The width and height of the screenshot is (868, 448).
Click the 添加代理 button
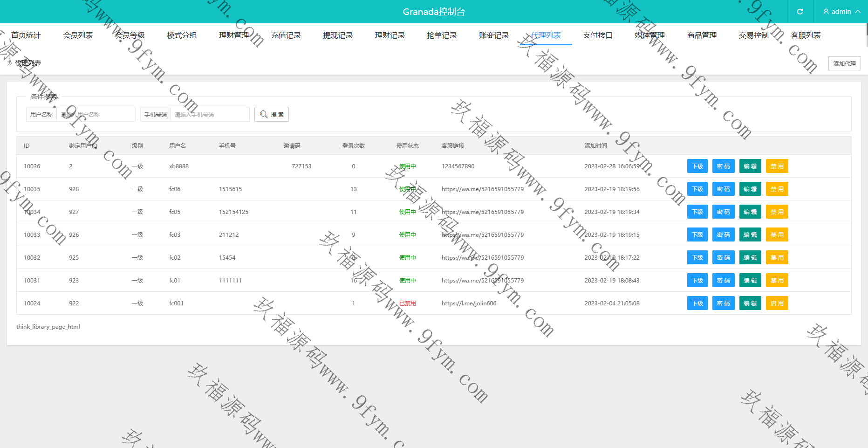[x=844, y=63]
